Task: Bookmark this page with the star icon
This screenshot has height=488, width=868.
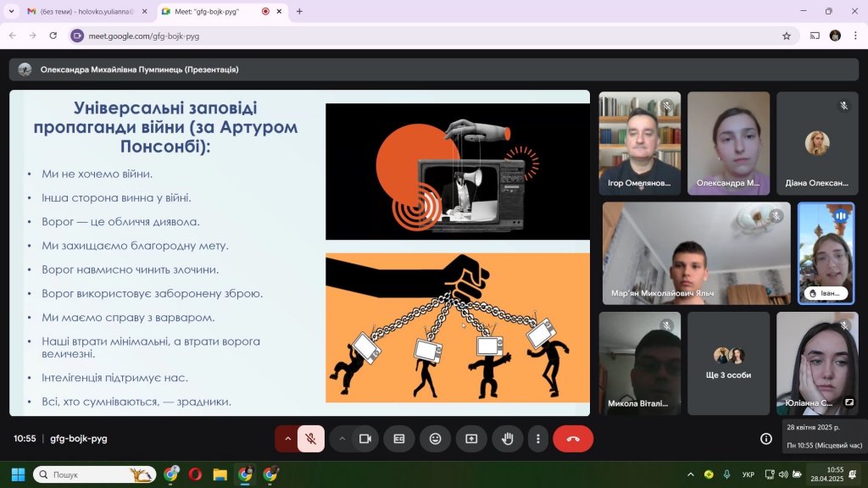Action: coord(786,36)
